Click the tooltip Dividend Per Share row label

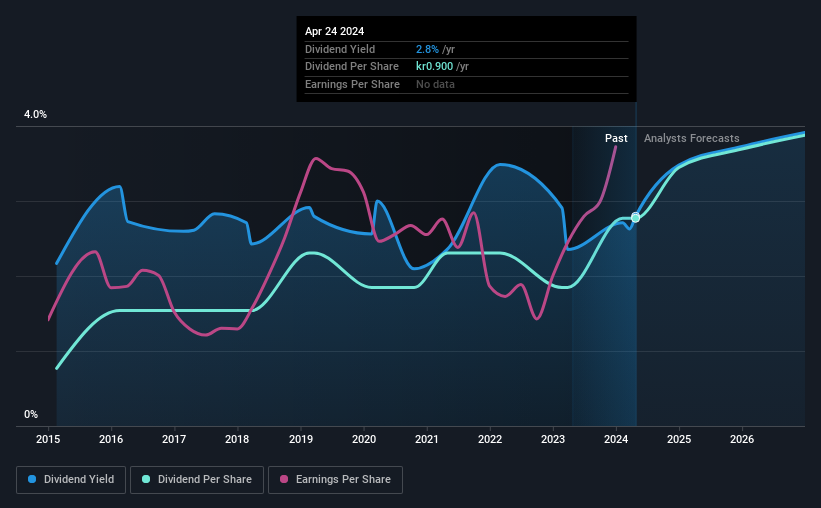click(352, 67)
